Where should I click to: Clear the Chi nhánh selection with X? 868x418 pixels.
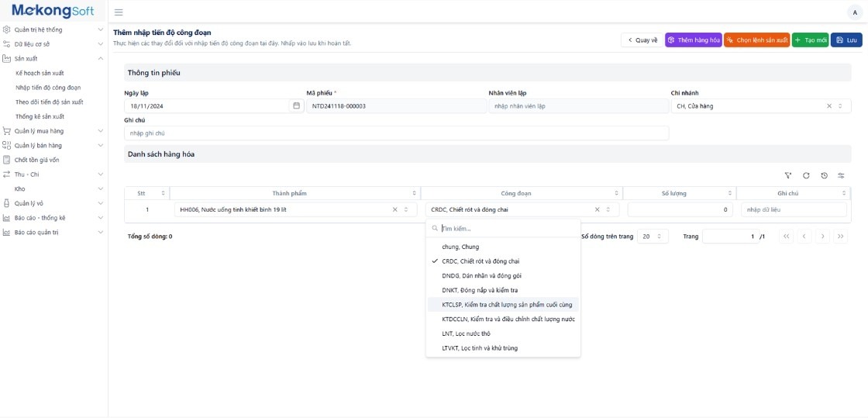click(828, 105)
